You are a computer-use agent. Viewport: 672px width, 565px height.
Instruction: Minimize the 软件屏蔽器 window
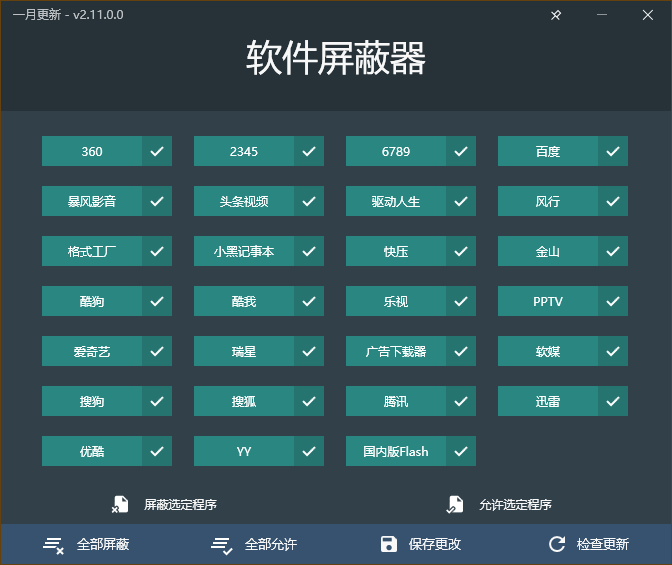click(602, 15)
